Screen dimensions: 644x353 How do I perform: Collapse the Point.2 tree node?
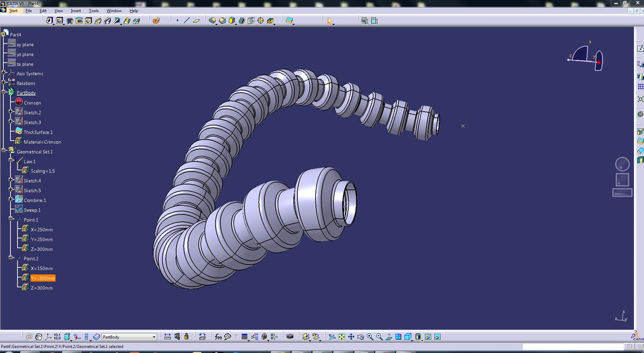(11, 258)
